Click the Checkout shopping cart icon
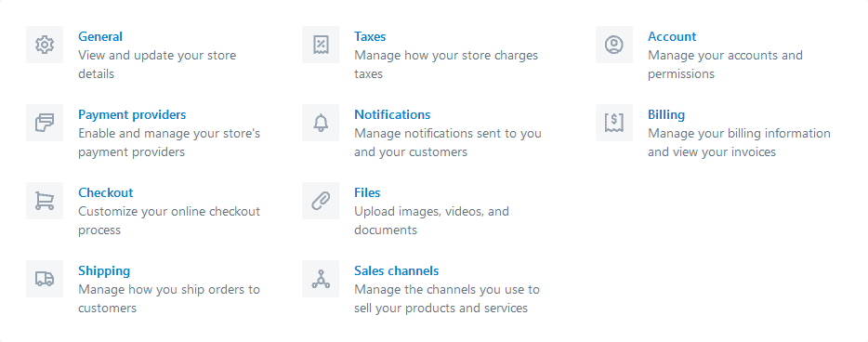 (45, 201)
